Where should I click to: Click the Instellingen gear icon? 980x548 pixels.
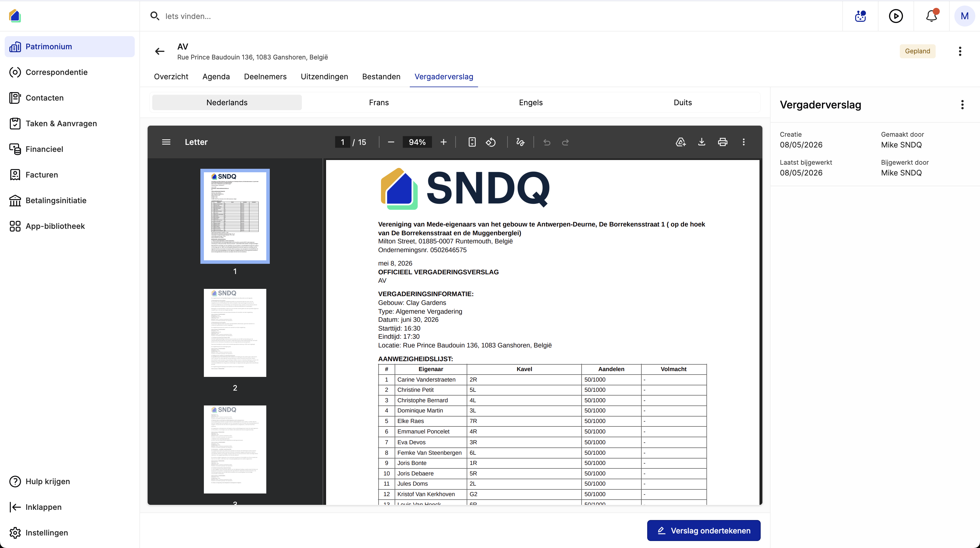15,533
